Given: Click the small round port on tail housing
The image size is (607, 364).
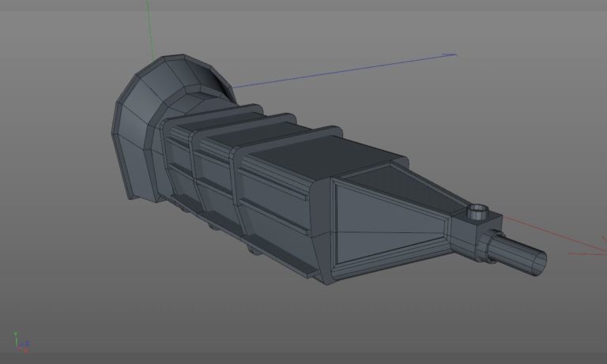Looking at the screenshot, I should point(477,212).
